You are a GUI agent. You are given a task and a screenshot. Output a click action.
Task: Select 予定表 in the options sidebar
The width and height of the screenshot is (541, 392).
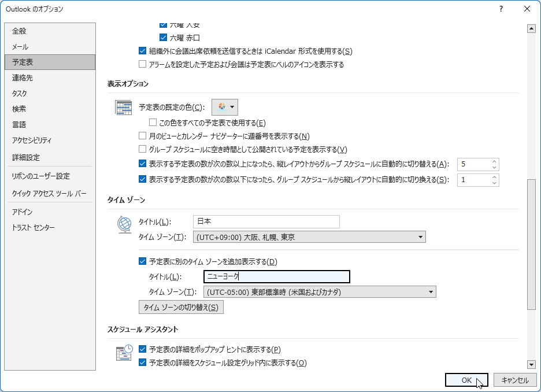coord(50,62)
